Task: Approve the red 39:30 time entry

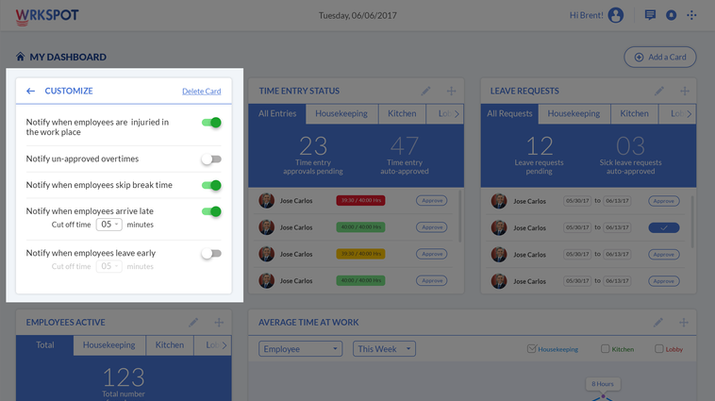Action: pos(431,200)
